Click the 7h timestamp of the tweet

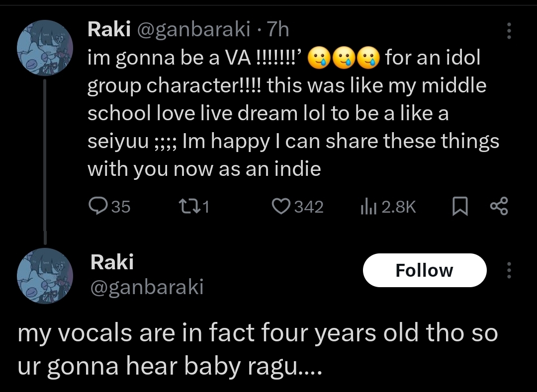(278, 30)
